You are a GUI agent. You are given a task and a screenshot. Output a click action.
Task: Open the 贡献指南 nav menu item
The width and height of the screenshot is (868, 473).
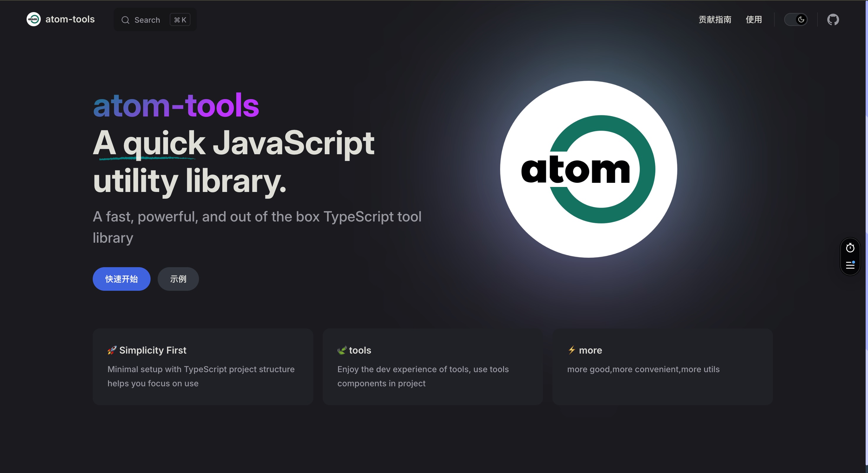(x=715, y=19)
